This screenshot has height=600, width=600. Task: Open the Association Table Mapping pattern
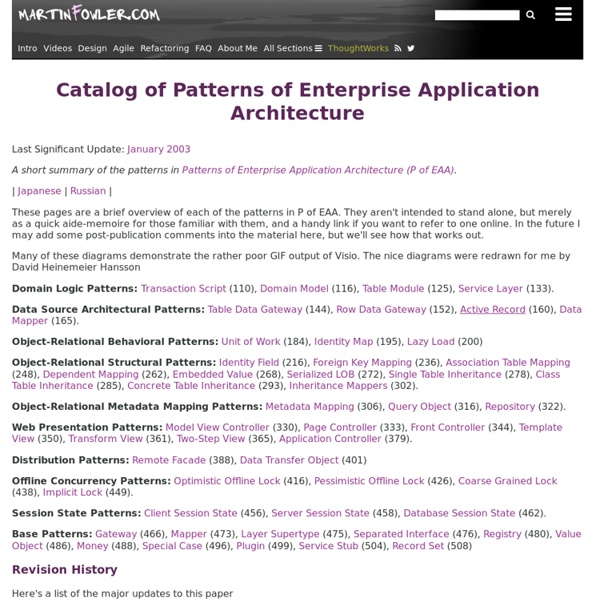click(508, 363)
